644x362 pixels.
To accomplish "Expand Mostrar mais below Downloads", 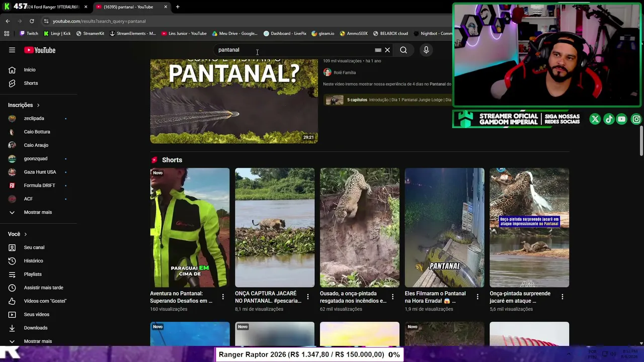I will [39, 341].
